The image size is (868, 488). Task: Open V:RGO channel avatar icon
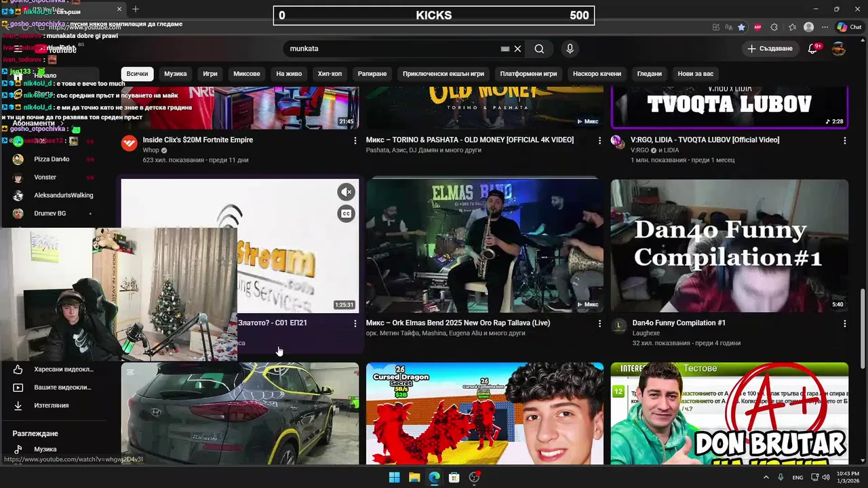(x=617, y=142)
